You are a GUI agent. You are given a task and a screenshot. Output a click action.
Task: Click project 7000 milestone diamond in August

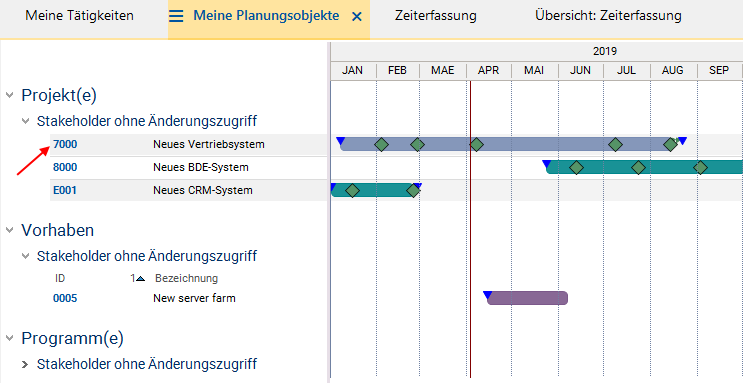pos(671,145)
